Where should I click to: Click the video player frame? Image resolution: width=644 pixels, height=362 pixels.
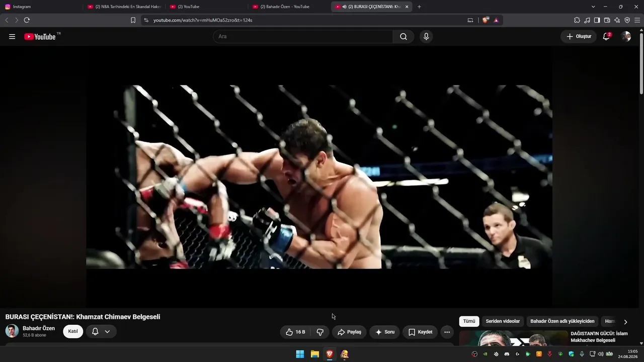[x=319, y=177]
